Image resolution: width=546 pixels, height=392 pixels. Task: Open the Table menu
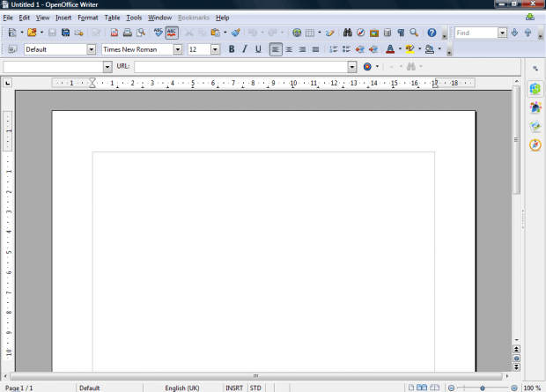[112, 18]
